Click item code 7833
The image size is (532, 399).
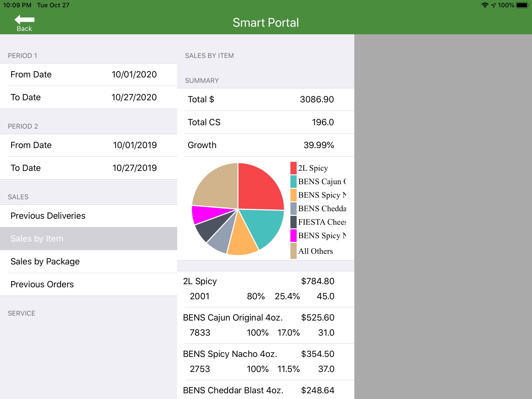[x=200, y=333]
